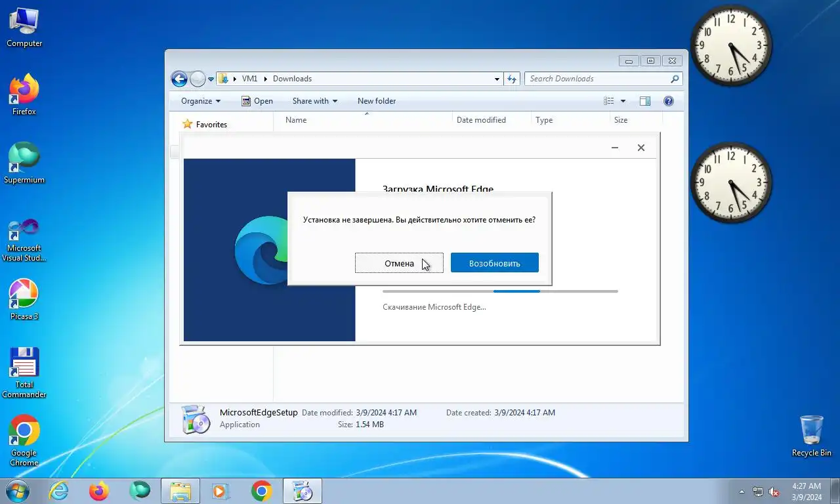Click Downloads in the address breadcrumb
The image size is (840, 504).
coord(292,79)
